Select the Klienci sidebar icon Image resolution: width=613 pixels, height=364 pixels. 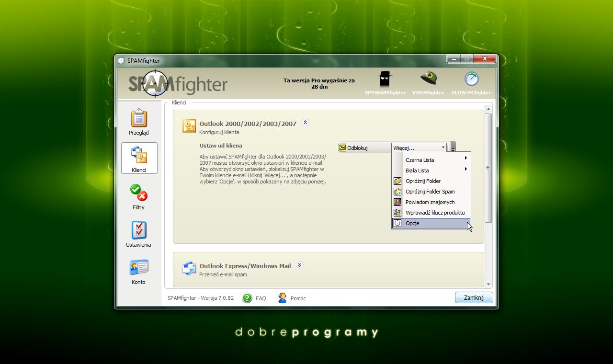139,159
